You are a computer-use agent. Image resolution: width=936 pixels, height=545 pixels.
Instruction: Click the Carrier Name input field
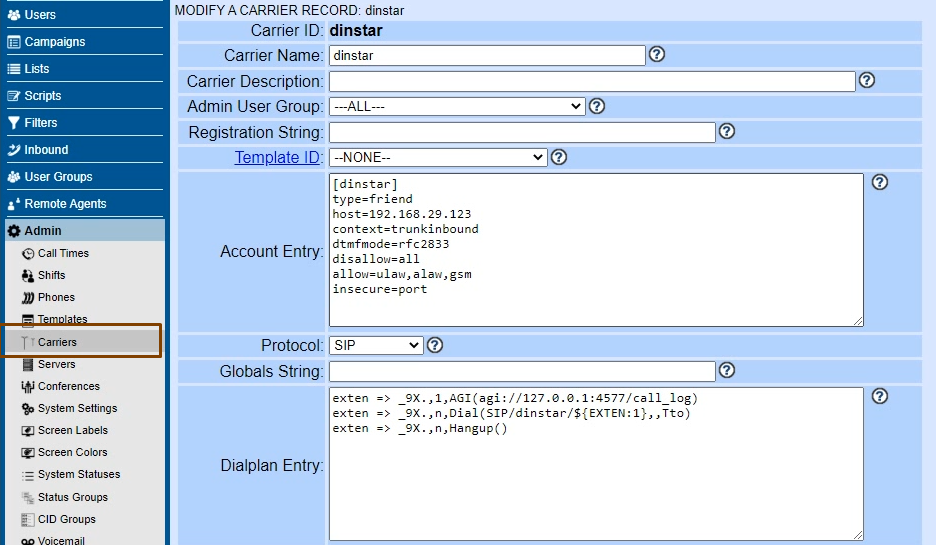coord(487,55)
